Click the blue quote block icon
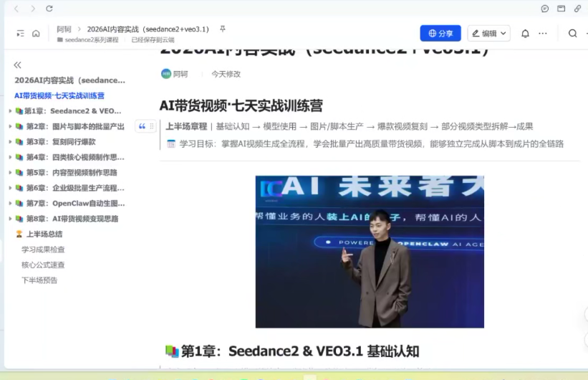This screenshot has width=588, height=380. 142,126
